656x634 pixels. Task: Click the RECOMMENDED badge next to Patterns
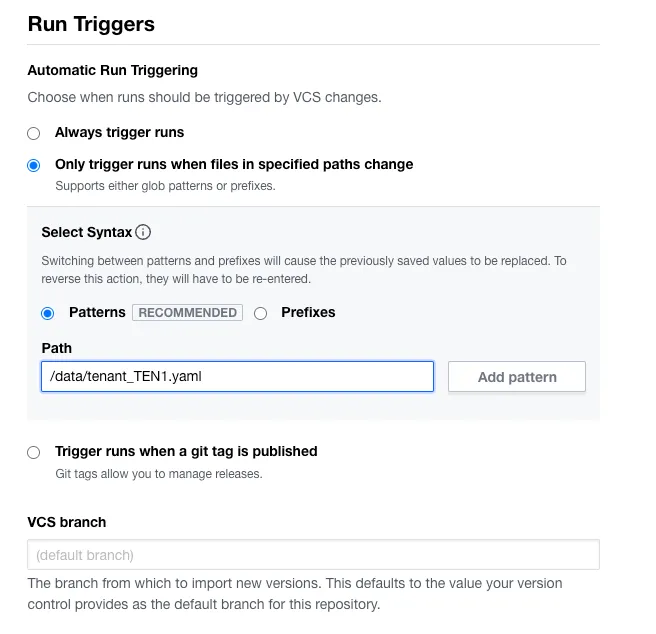tap(188, 312)
